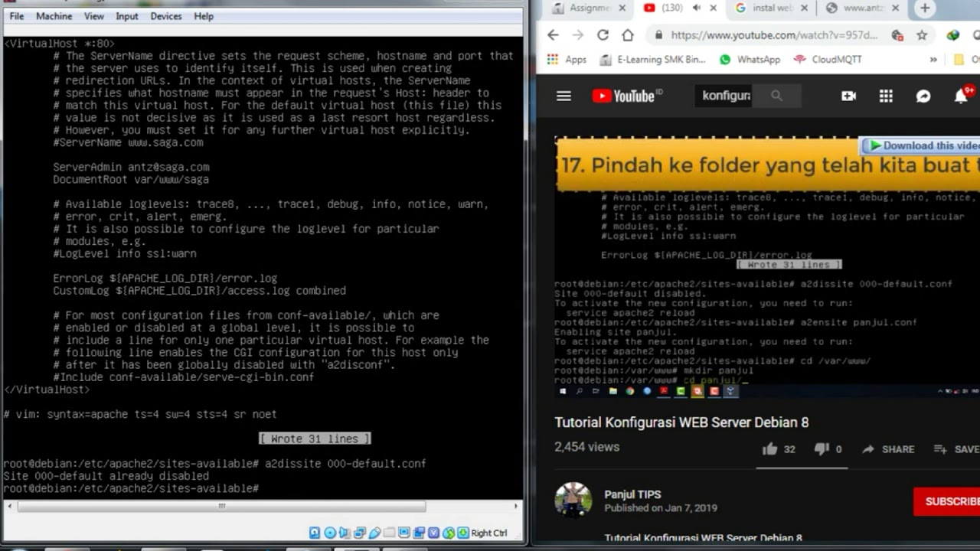Click the globe extension icon in Chrome toolbar
The width and height of the screenshot is (980, 551).
(953, 35)
